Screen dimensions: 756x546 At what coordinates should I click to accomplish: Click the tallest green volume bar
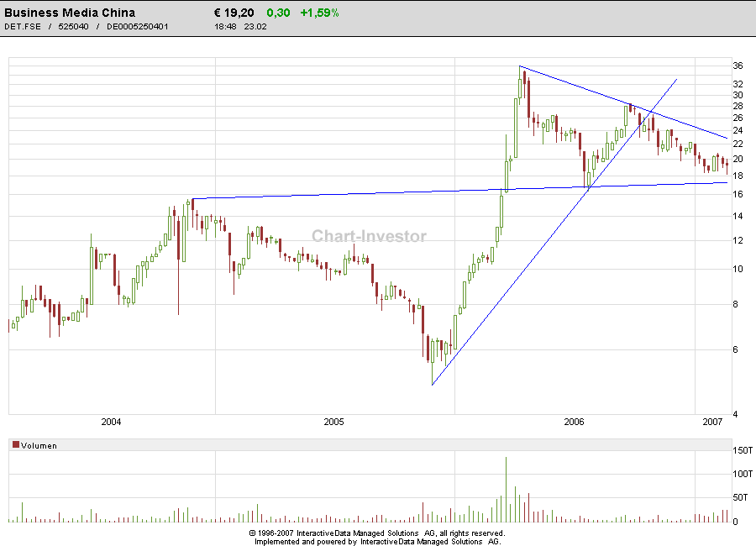[505, 487]
